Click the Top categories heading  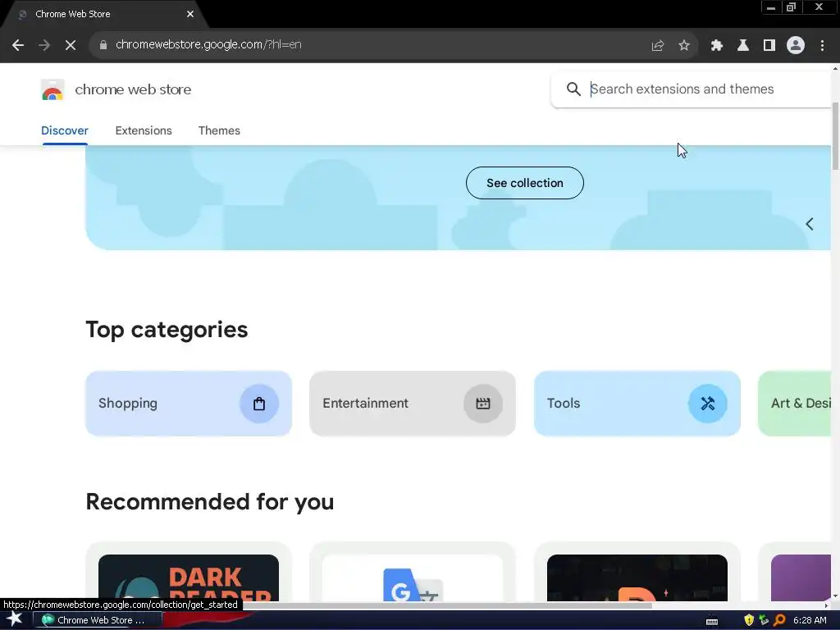(167, 330)
